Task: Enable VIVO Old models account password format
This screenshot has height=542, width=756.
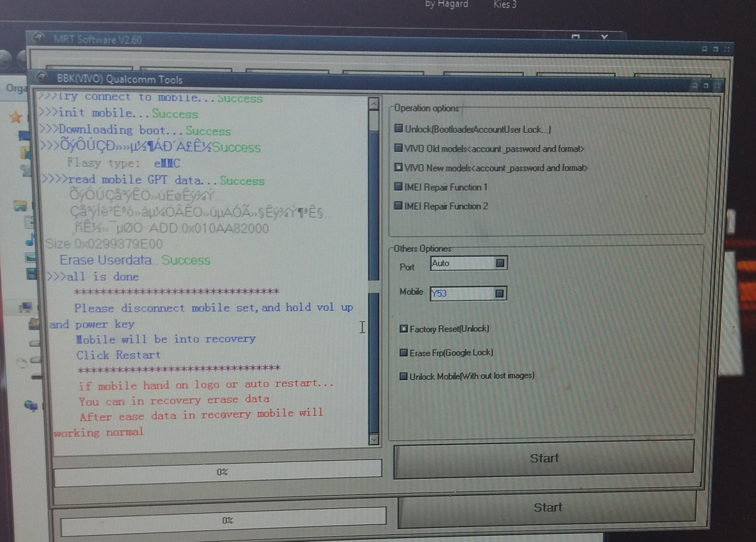Action: point(398,148)
